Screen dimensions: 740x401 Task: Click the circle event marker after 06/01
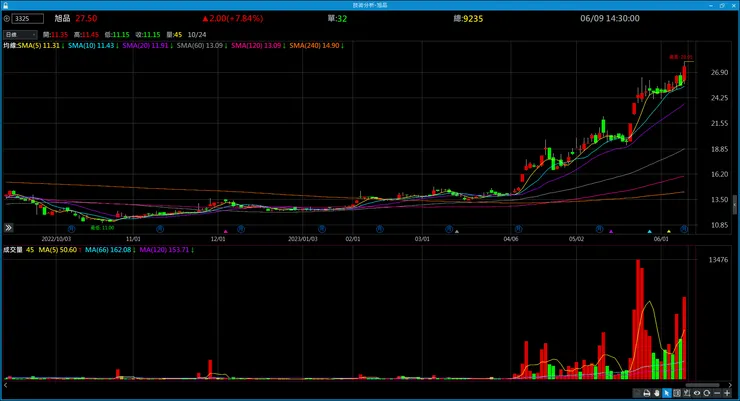[684, 229]
